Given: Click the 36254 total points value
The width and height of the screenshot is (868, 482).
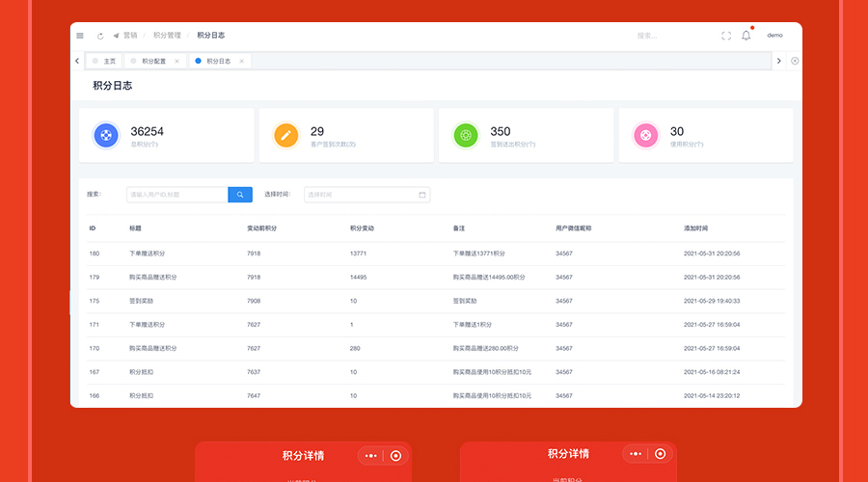Looking at the screenshot, I should (x=148, y=132).
